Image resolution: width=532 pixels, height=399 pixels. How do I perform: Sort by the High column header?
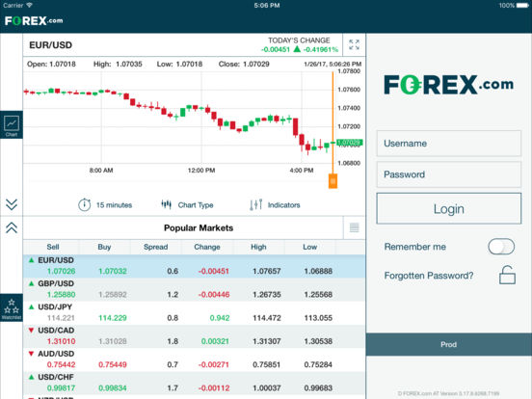[x=258, y=247]
